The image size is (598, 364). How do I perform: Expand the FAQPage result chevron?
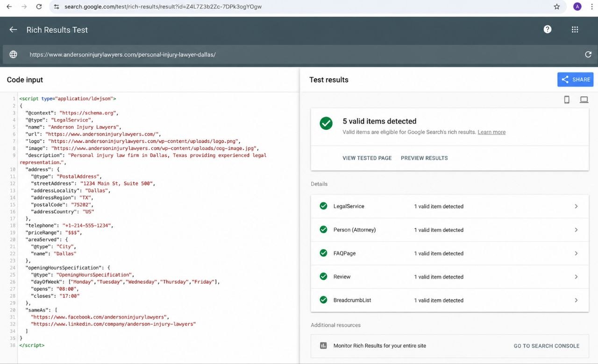tap(576, 253)
